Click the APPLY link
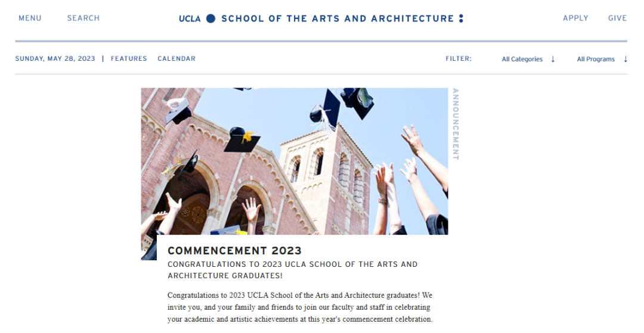Image resolution: width=644 pixels, height=333 pixels. [575, 18]
